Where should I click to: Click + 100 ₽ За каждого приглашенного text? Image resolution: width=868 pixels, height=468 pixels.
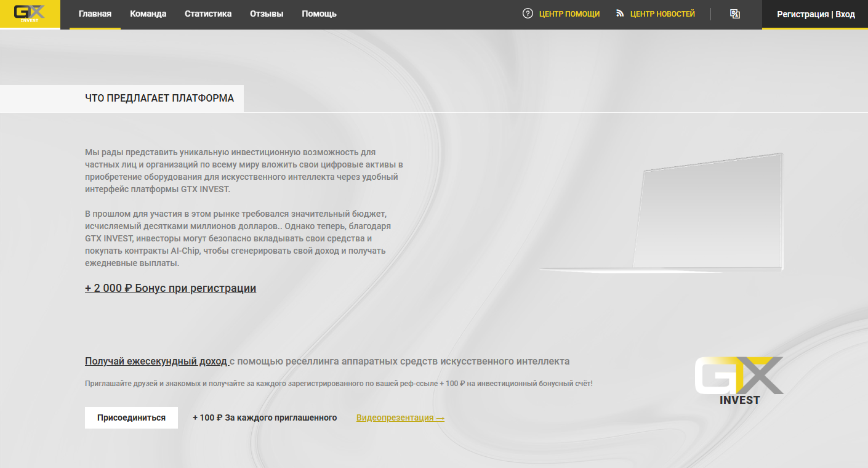[265, 418]
